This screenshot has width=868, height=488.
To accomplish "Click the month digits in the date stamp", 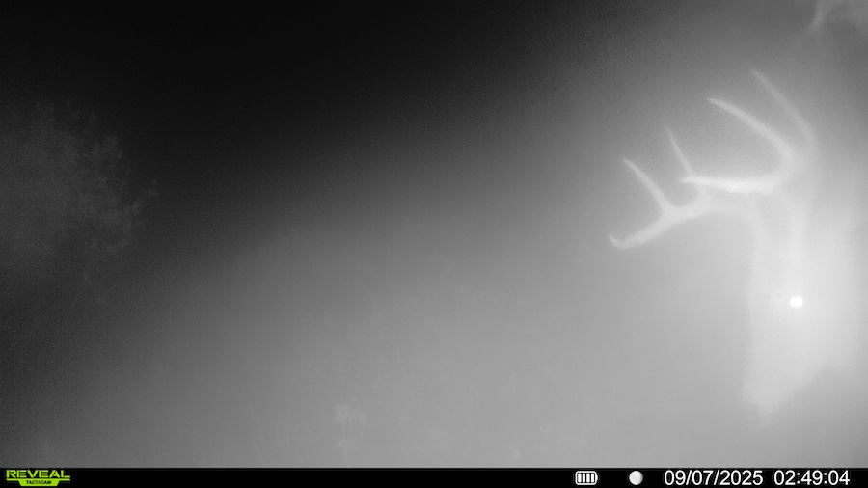I will pos(674,477).
